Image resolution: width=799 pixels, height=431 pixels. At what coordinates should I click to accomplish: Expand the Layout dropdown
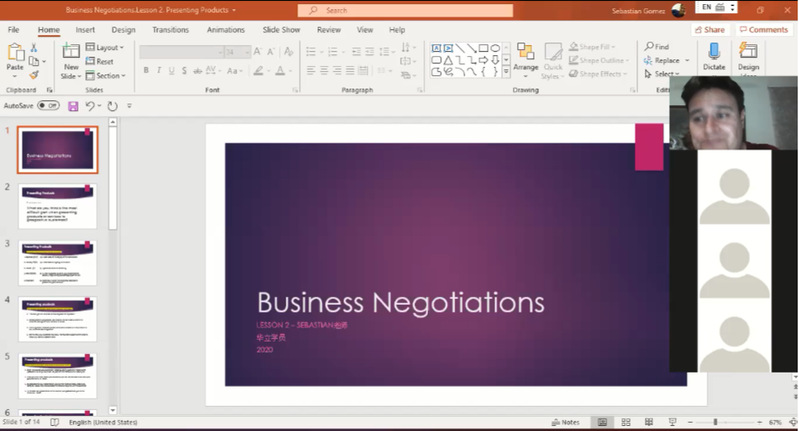click(104, 47)
